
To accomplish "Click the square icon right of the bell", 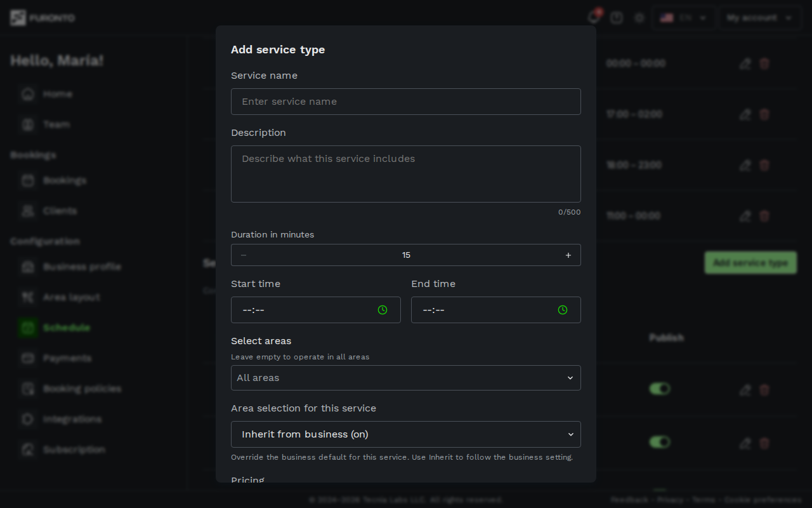I will pyautogui.click(x=617, y=18).
